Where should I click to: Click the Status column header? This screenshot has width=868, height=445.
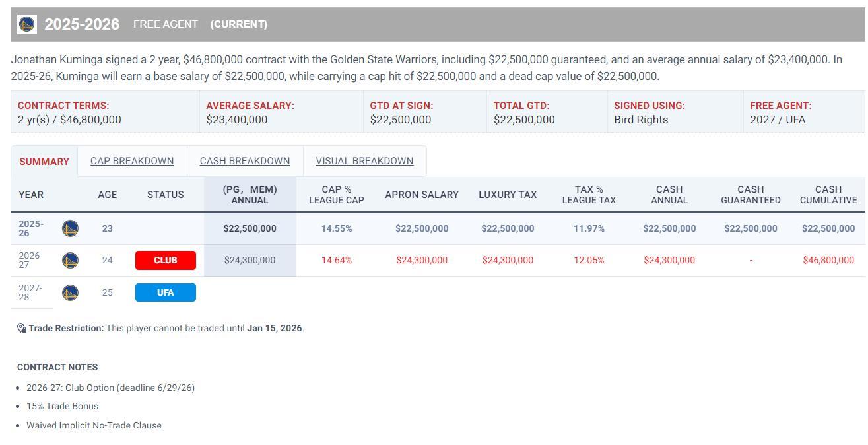coord(165,195)
